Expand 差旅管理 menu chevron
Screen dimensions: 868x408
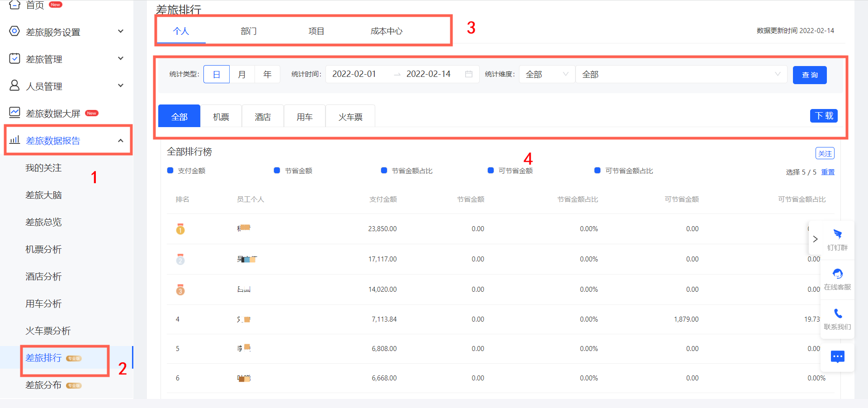coord(121,58)
